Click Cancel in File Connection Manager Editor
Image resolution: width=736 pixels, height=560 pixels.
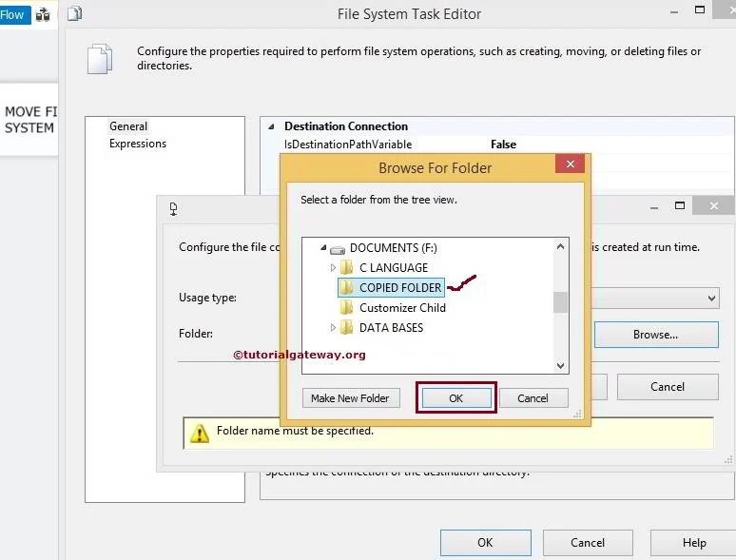coord(668,387)
